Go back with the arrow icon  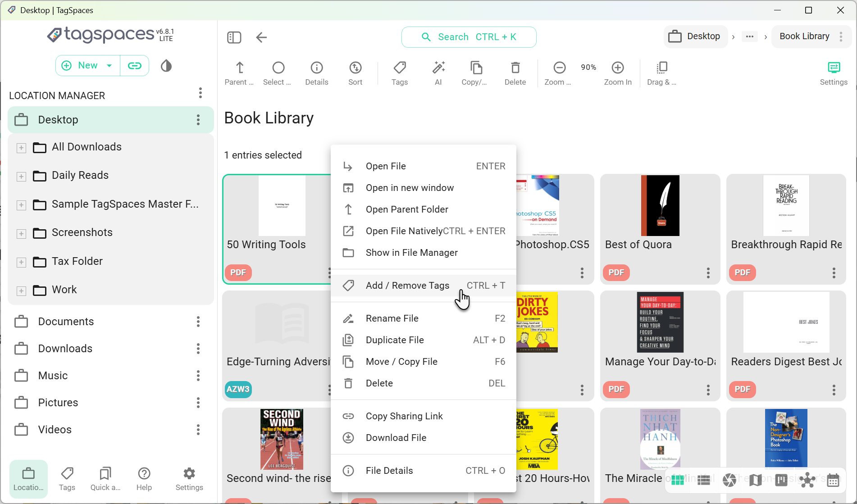coord(261,37)
